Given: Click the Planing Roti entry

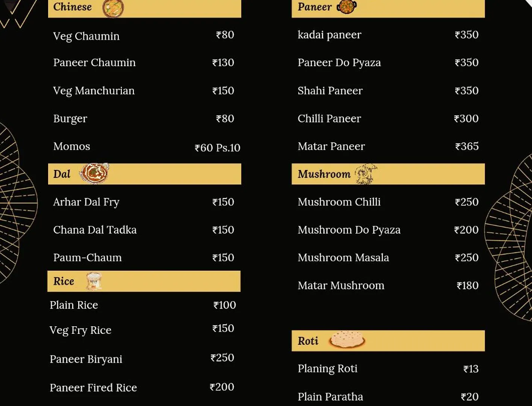Looking at the screenshot, I should (x=388, y=368).
